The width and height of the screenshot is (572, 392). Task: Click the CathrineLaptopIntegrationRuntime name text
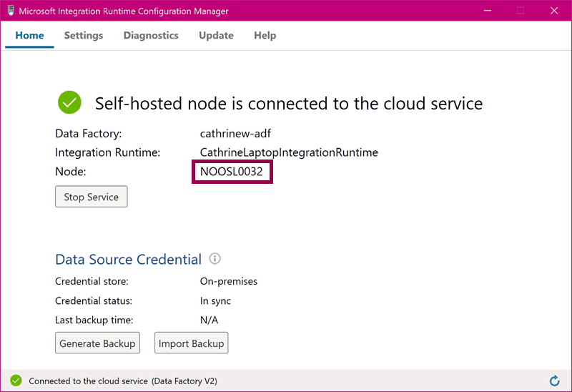point(289,152)
